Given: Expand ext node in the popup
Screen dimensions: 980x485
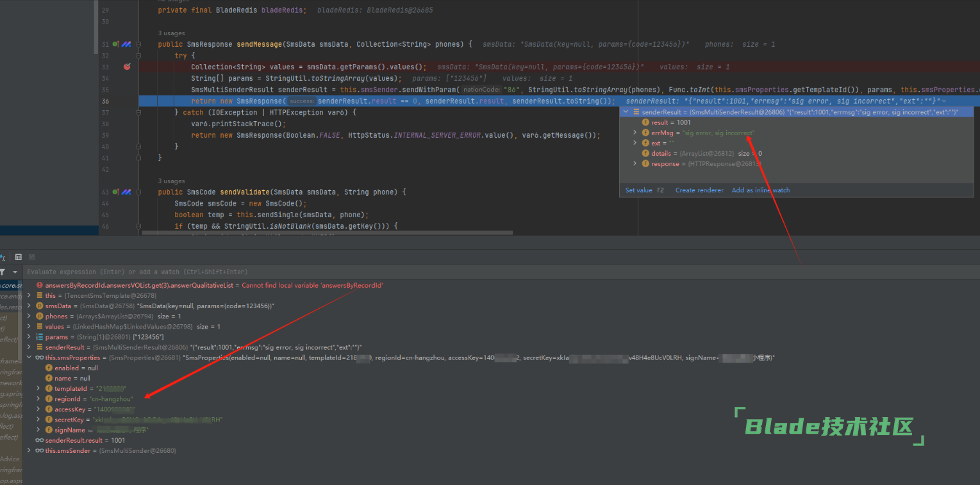Looking at the screenshot, I should pos(635,143).
